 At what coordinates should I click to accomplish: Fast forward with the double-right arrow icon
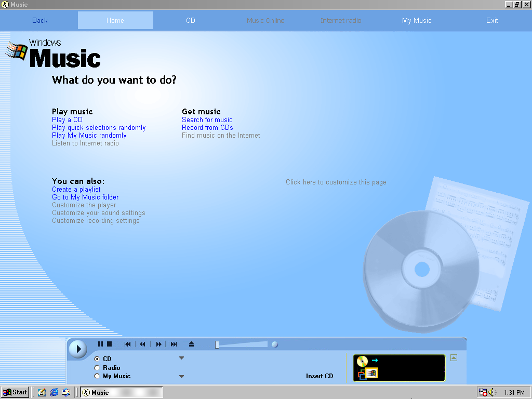[x=158, y=344]
